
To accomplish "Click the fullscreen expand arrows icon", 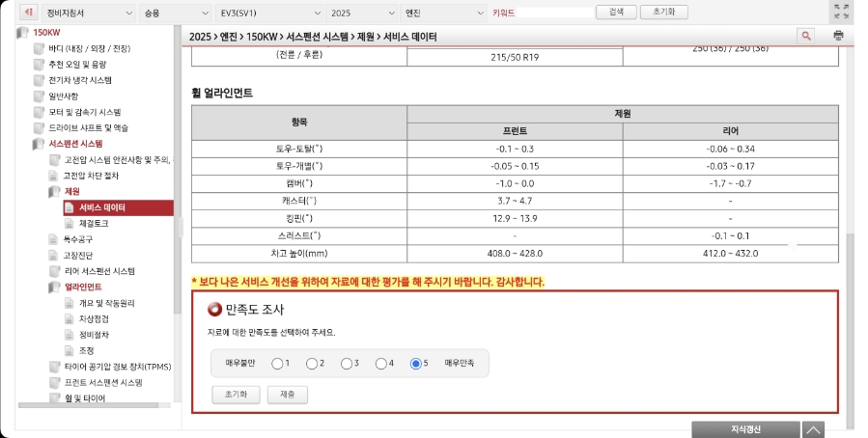I will (x=841, y=12).
